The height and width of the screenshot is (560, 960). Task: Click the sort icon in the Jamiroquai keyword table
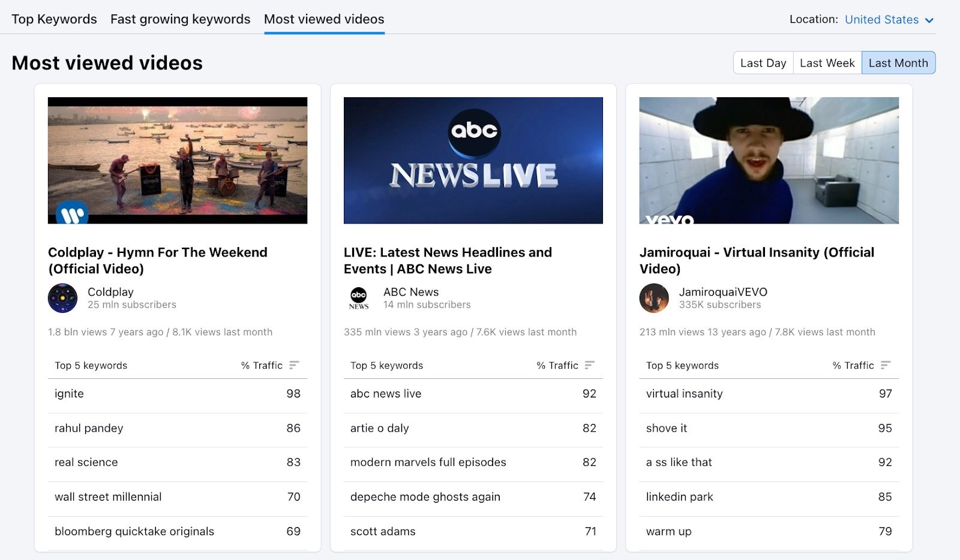point(886,365)
